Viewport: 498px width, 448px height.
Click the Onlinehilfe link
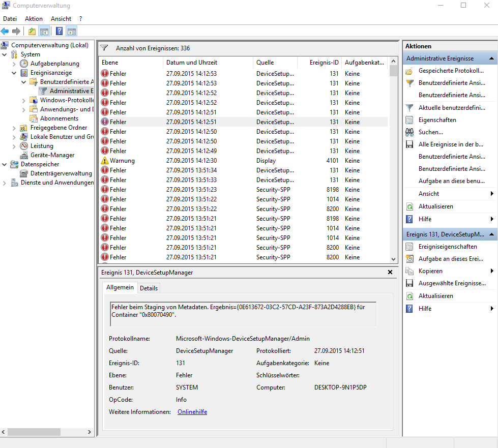point(192,412)
